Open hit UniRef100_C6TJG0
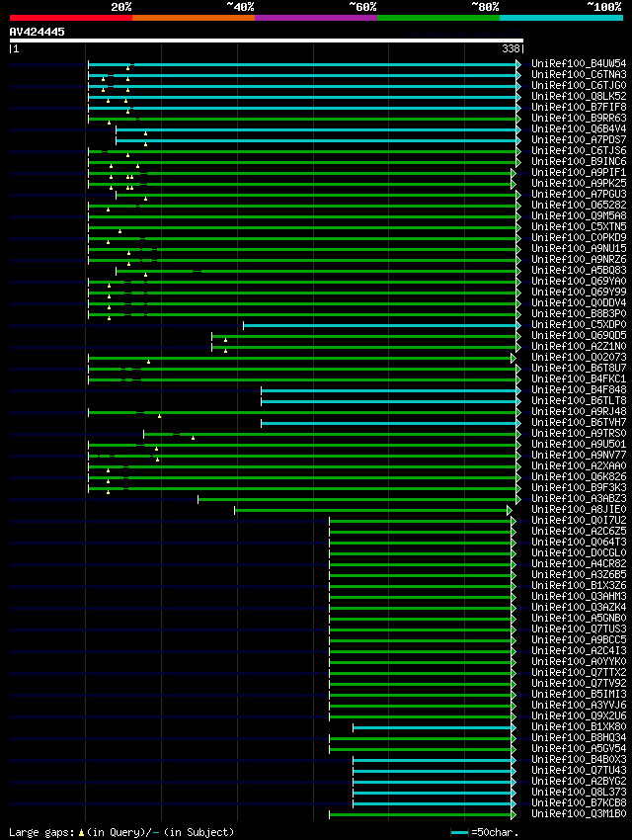Image resolution: width=632 pixels, height=840 pixels. (x=579, y=85)
